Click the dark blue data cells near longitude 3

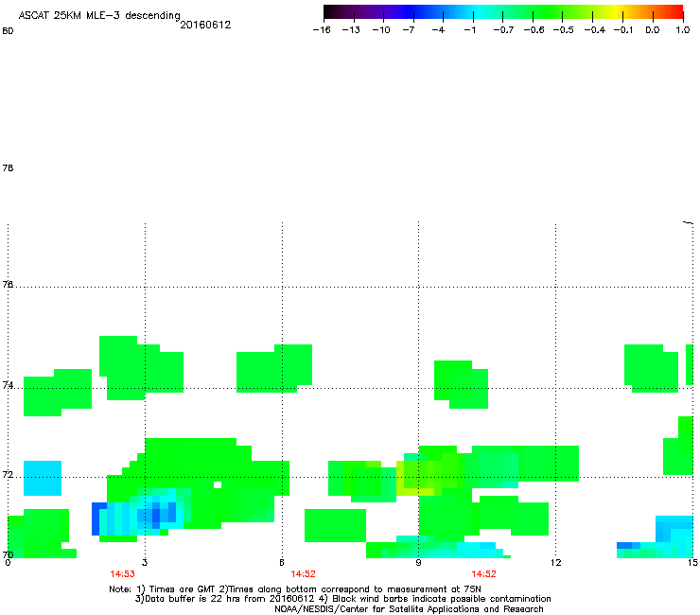(156, 516)
